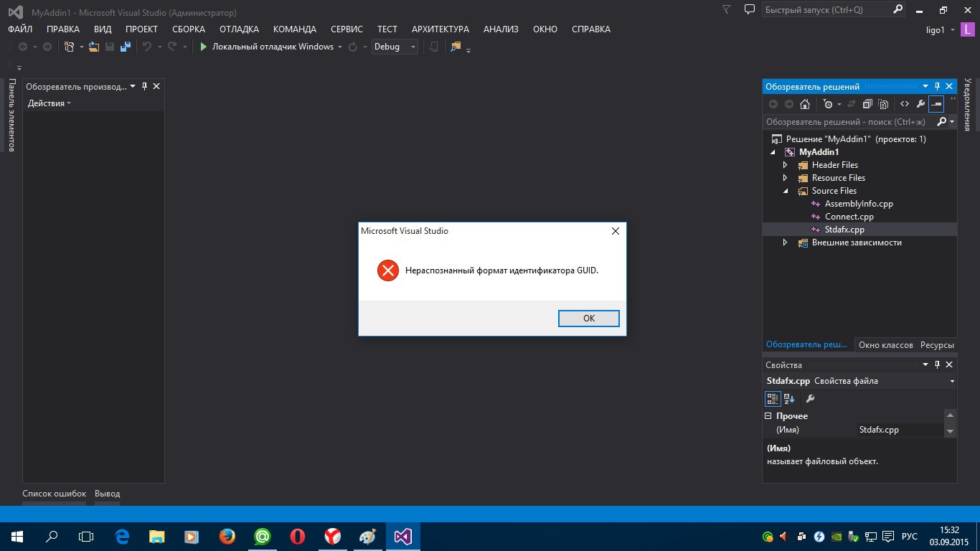980x551 pixels.
Task: Click the Undo toolbar icon
Action: coord(147,47)
